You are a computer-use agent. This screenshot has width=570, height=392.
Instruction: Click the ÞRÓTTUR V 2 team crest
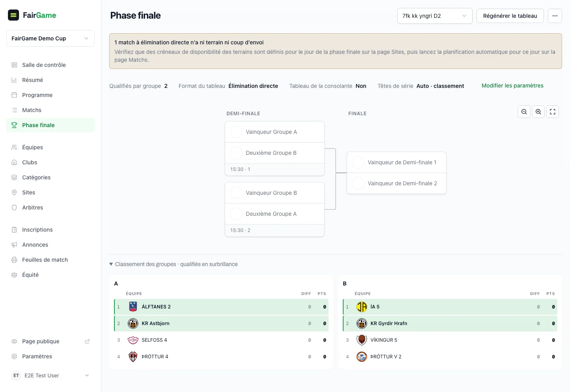tap(362, 357)
